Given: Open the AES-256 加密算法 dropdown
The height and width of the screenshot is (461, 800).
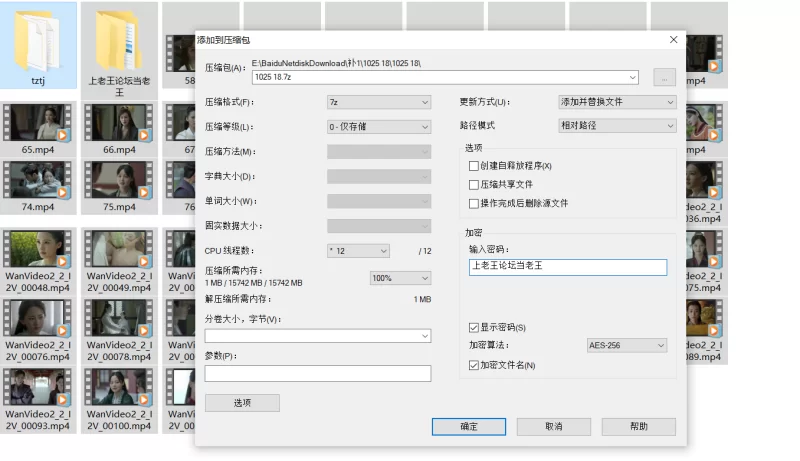Looking at the screenshot, I should [626, 346].
